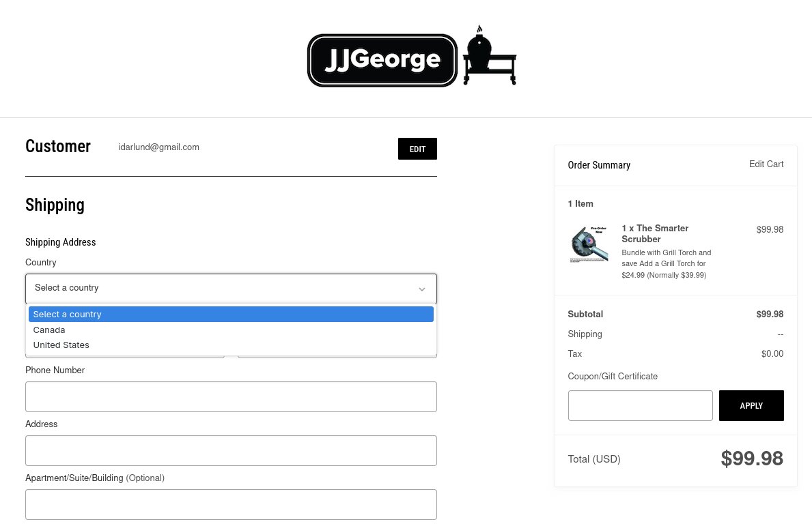Focus the Coupon/Gift Certificate field
812x524 pixels.
[641, 405]
